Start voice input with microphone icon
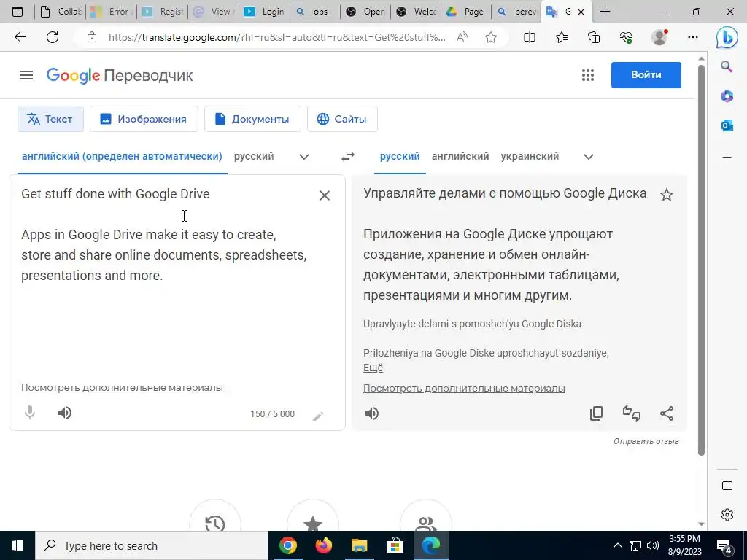Image resolution: width=747 pixels, height=560 pixels. (29, 413)
